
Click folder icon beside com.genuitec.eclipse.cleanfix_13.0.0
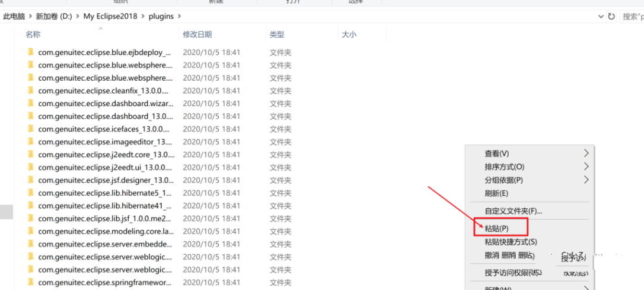pos(30,90)
